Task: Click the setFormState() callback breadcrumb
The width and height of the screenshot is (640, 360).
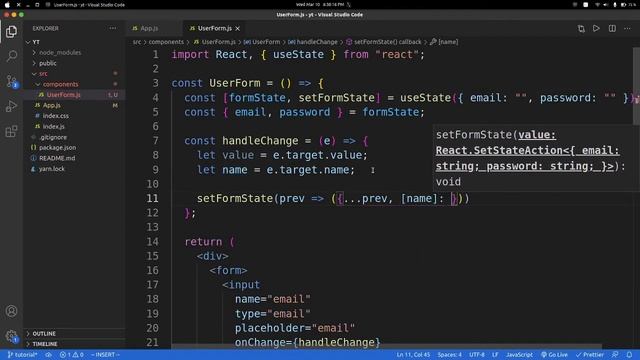Action: point(383,42)
